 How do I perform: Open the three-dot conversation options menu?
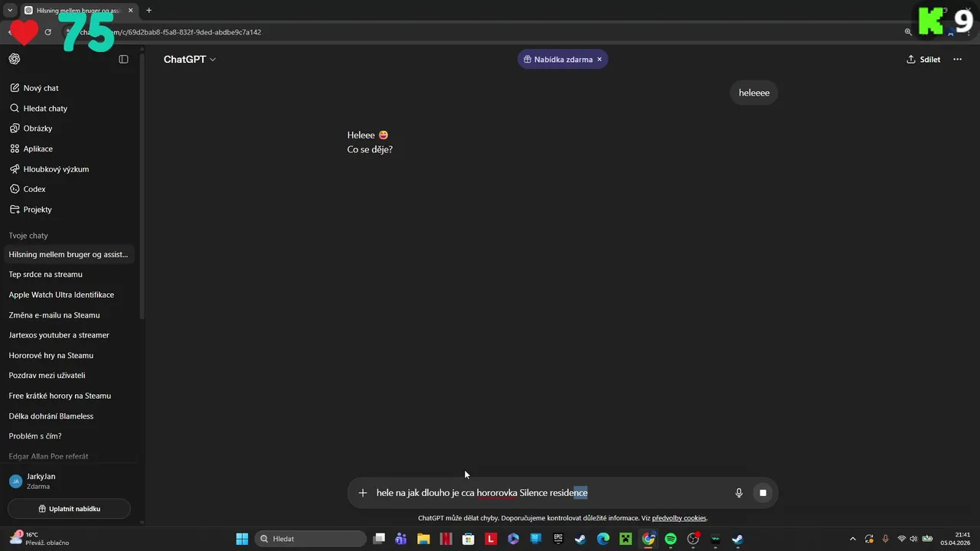click(x=957, y=59)
